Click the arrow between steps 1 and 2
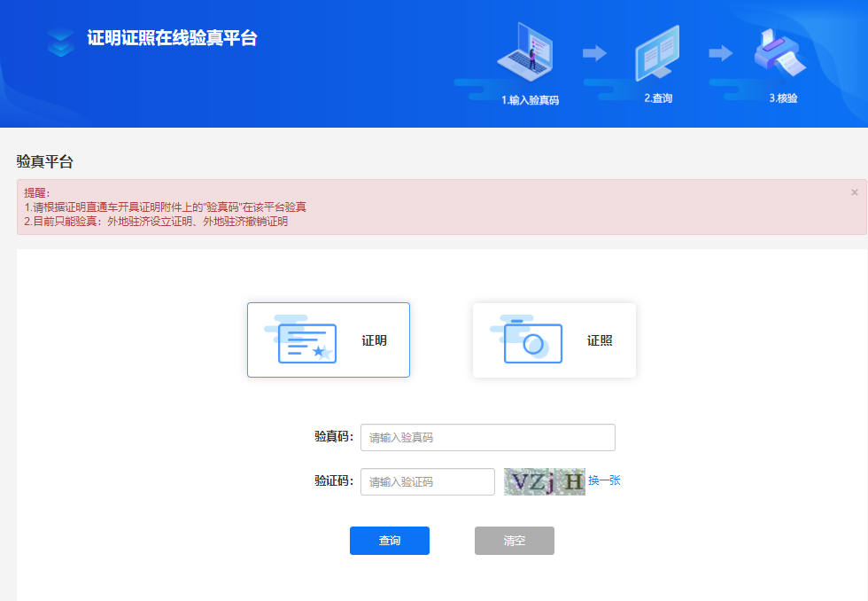Viewport: 868px width, 601px height. [x=597, y=53]
